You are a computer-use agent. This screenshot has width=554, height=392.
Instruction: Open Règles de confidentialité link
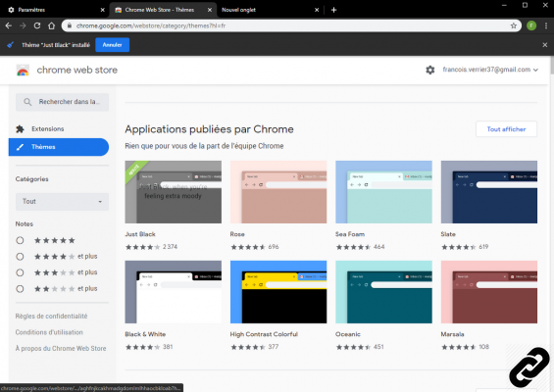51,317
